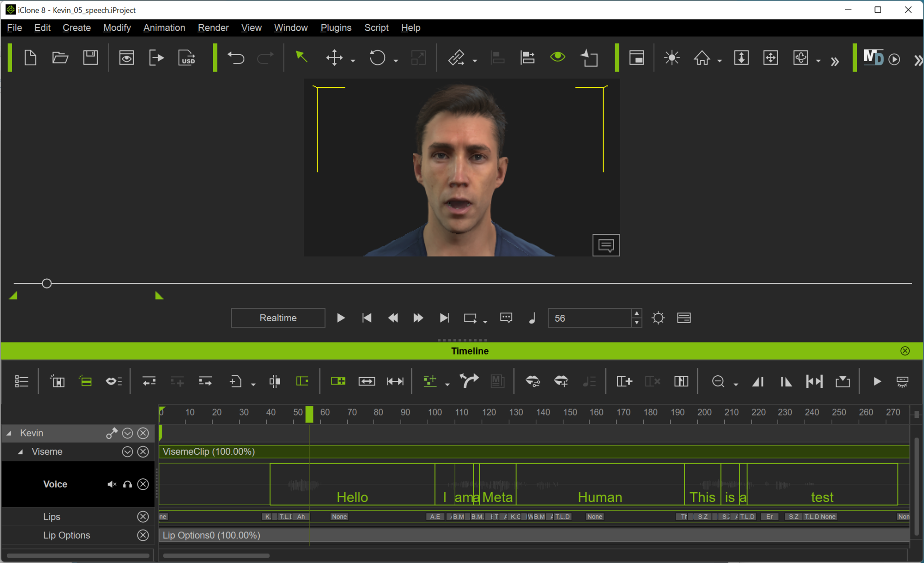Click the viewport comment box icon
Screen dimensions: 924x563
606,245
